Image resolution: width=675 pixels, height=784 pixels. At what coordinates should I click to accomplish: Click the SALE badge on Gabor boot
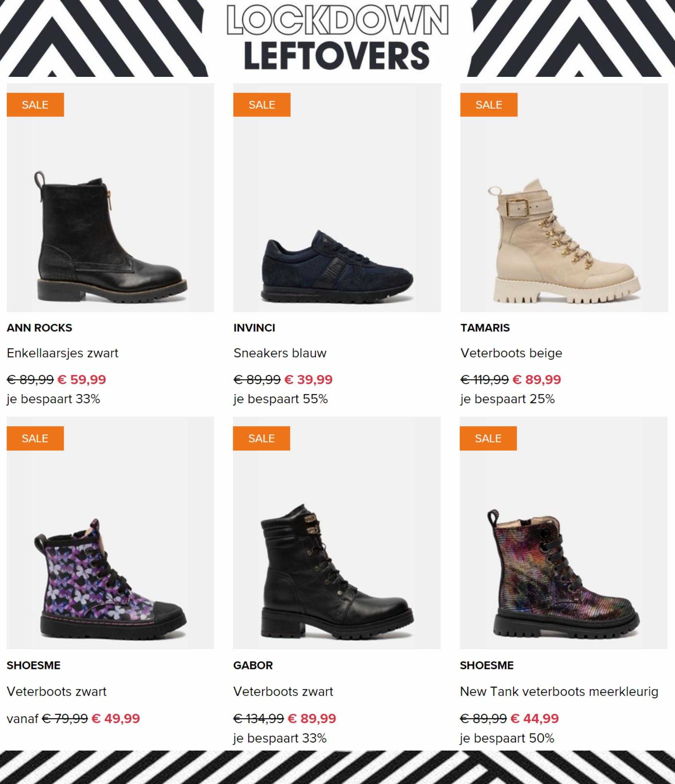click(x=261, y=438)
